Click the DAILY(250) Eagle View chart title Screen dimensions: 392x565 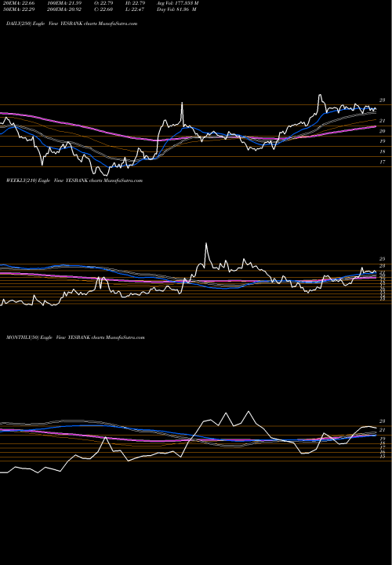pyautogui.click(x=71, y=24)
